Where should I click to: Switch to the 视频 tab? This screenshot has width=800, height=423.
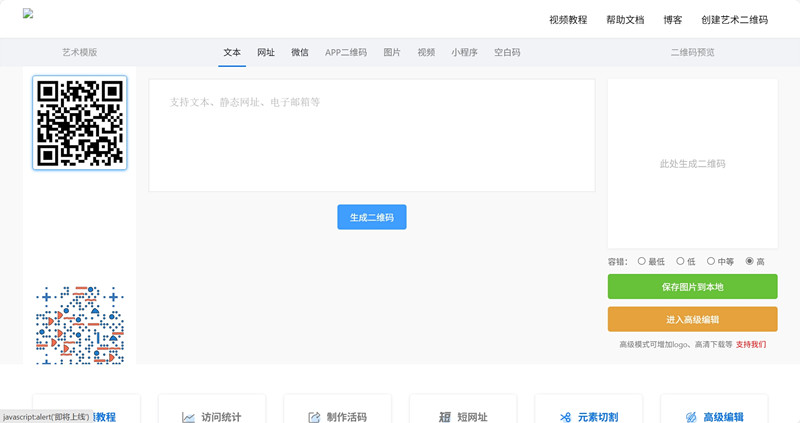426,52
